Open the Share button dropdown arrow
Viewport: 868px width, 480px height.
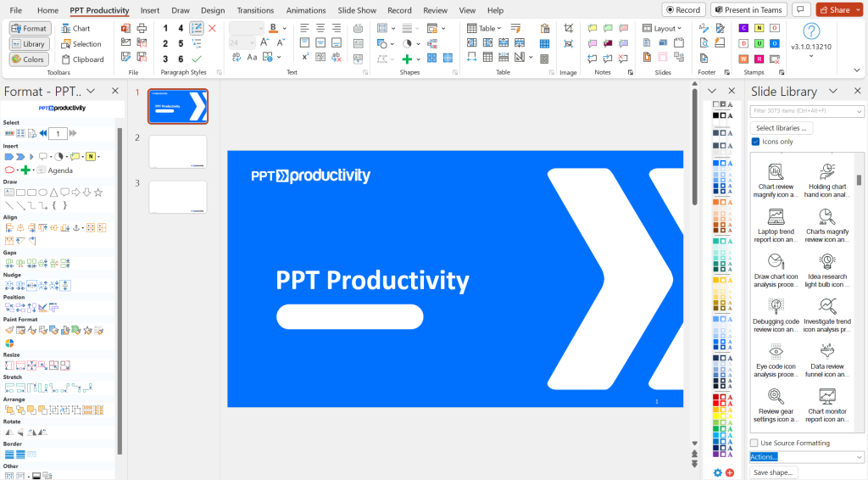point(858,10)
